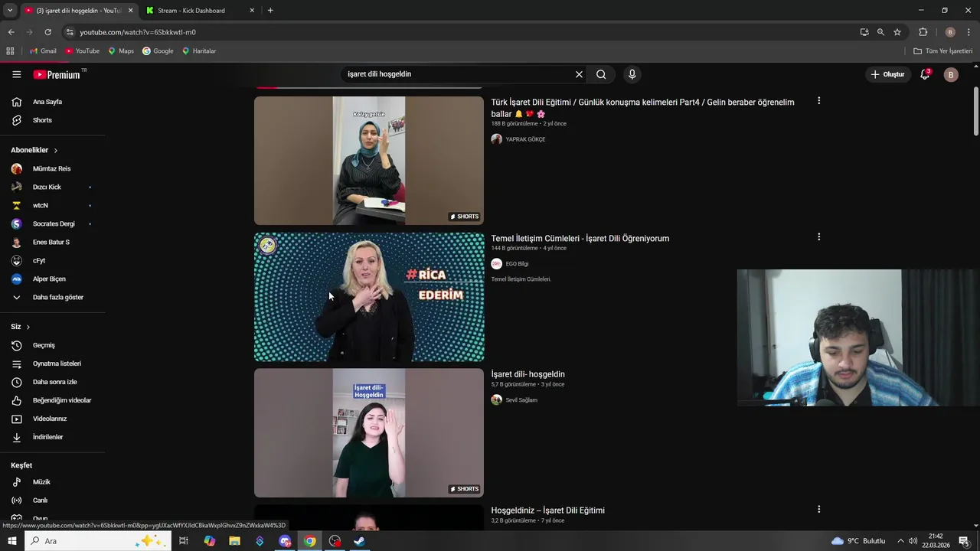Open Daha sonra izle list
Viewport: 980px width, 551px height.
[54, 382]
